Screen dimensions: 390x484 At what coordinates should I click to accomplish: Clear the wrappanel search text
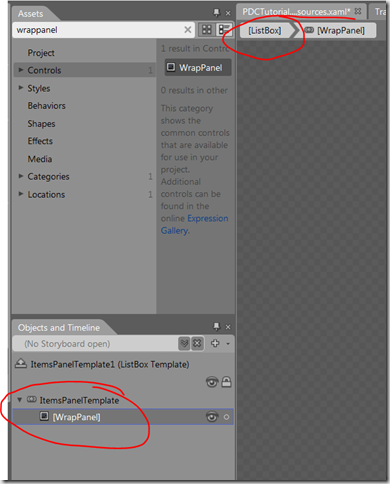point(188,30)
